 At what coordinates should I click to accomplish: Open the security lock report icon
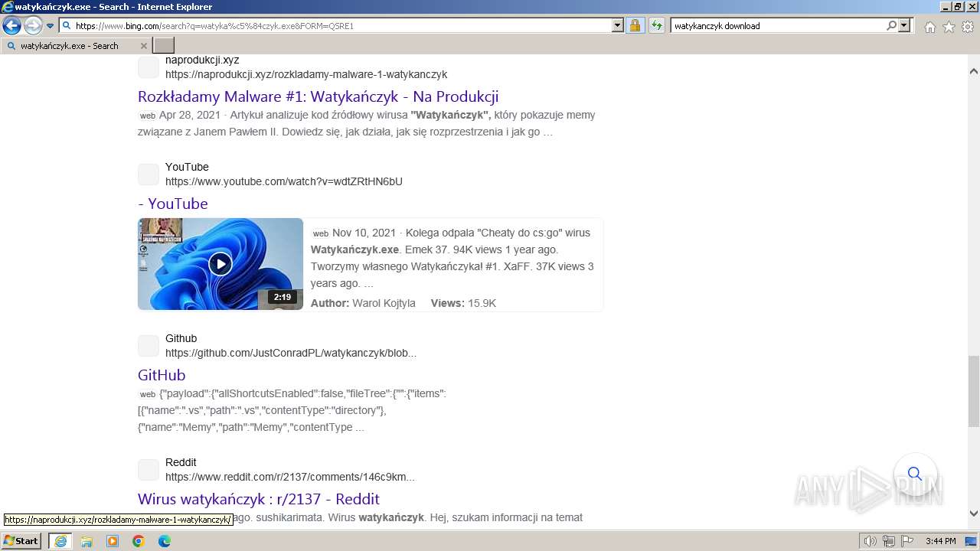tap(635, 25)
